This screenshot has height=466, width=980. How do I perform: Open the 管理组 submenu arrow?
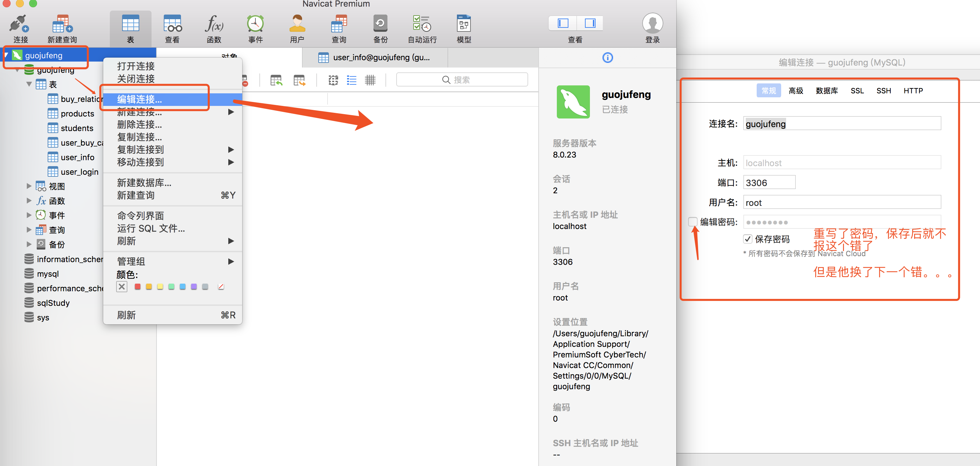[231, 261]
